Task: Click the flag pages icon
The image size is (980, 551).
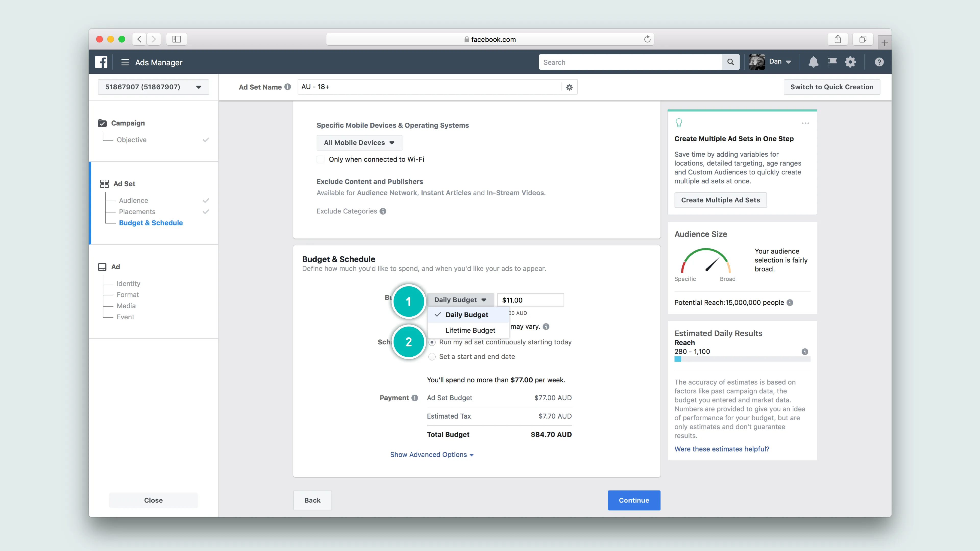Action: [x=832, y=62]
